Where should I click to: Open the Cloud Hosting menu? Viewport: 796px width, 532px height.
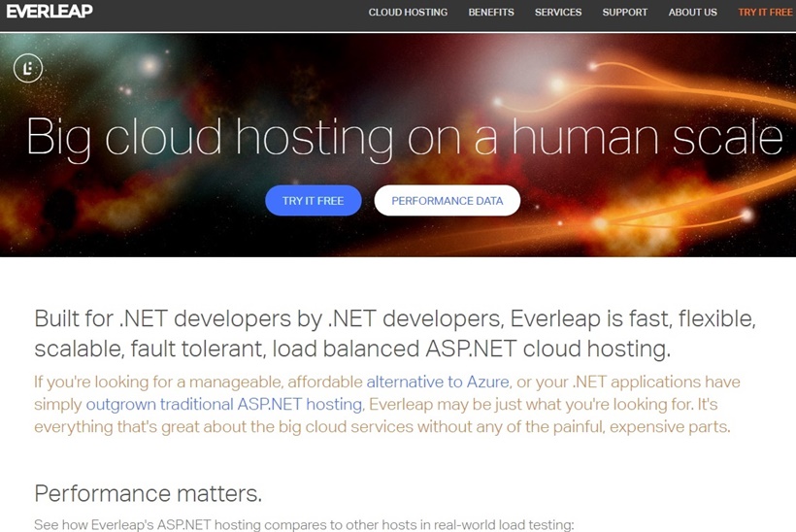(408, 13)
